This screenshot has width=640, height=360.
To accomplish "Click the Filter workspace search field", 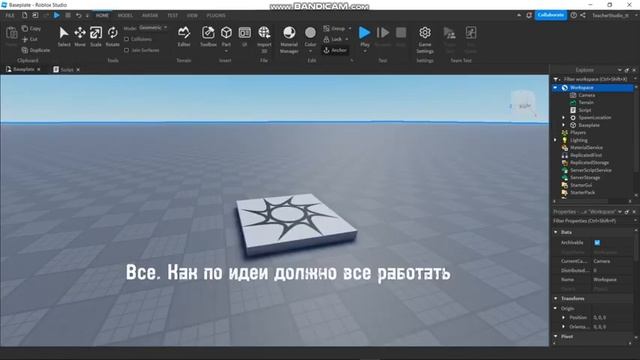I will point(595,79).
